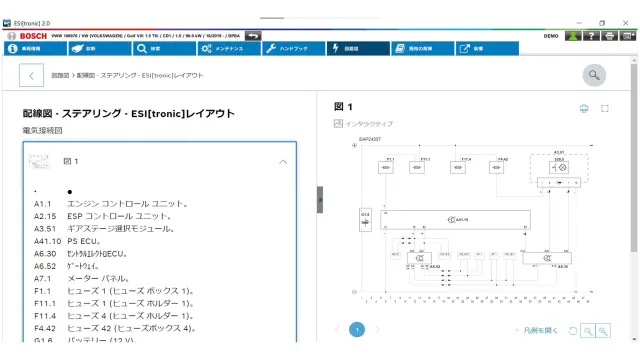Click the F1.1 fuse symbol in the diagram

click(386, 167)
